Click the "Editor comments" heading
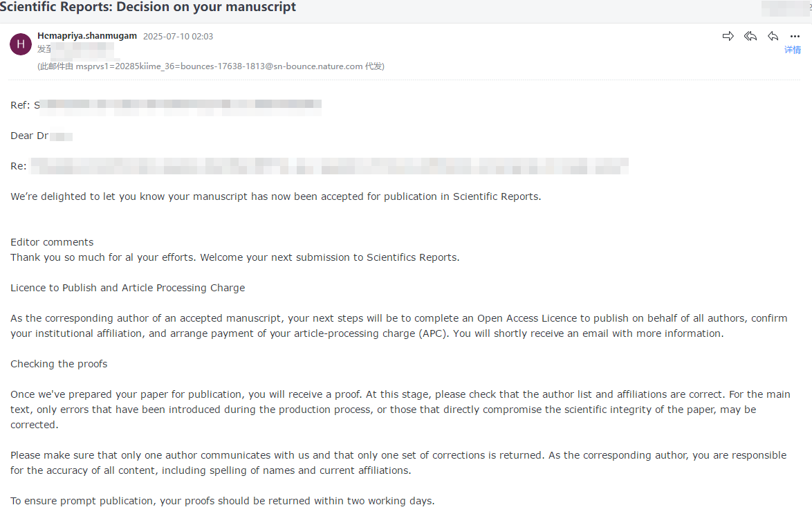This screenshot has width=812, height=514. 52,242
